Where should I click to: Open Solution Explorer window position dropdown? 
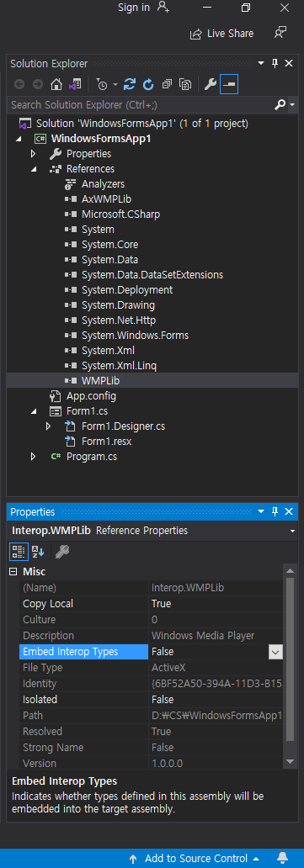[261, 64]
